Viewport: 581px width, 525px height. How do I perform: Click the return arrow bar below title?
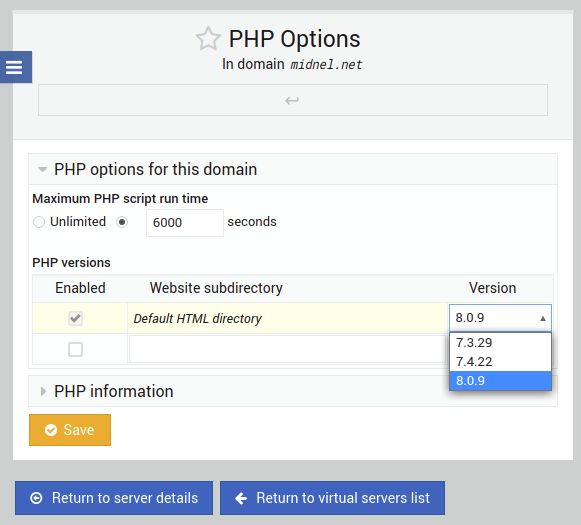292,100
